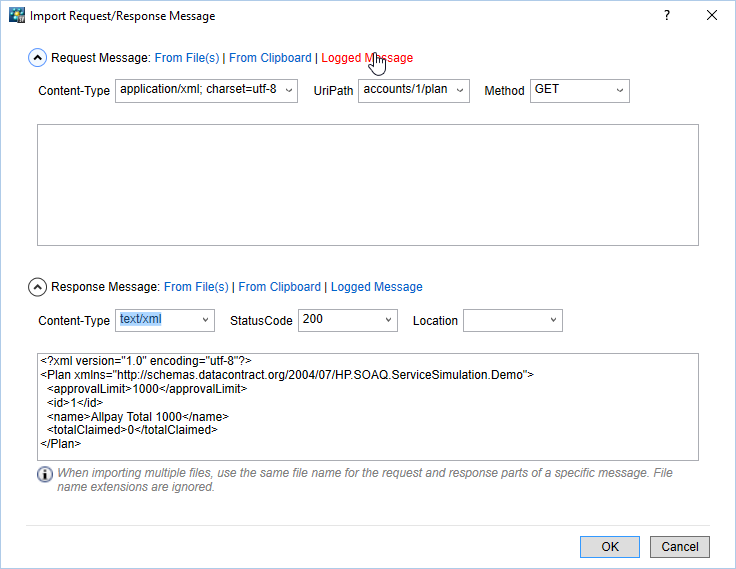Choose response From Clipboard link

(279, 287)
